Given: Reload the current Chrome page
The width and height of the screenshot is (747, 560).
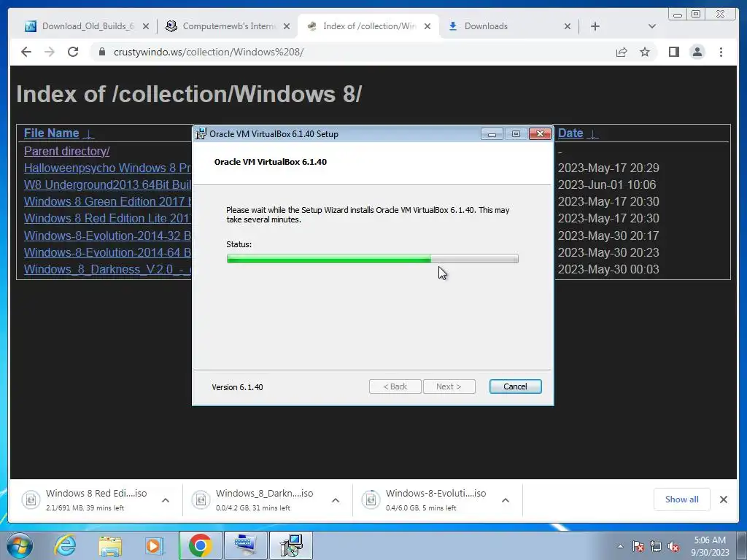Looking at the screenshot, I should click(x=73, y=52).
